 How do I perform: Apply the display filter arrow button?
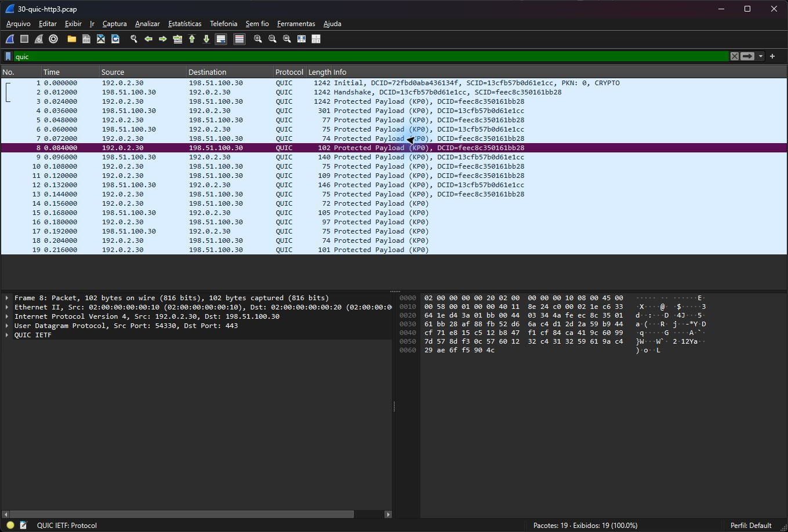[x=747, y=56]
